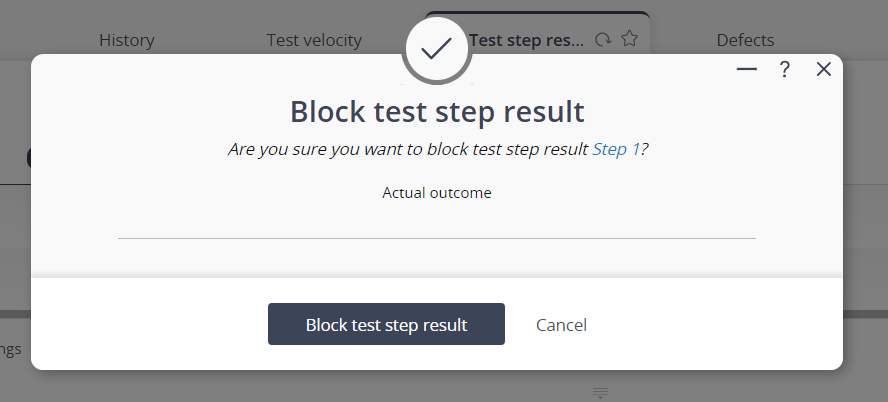Confirm with Block test step result button
The width and height of the screenshot is (888, 402).
[386, 324]
